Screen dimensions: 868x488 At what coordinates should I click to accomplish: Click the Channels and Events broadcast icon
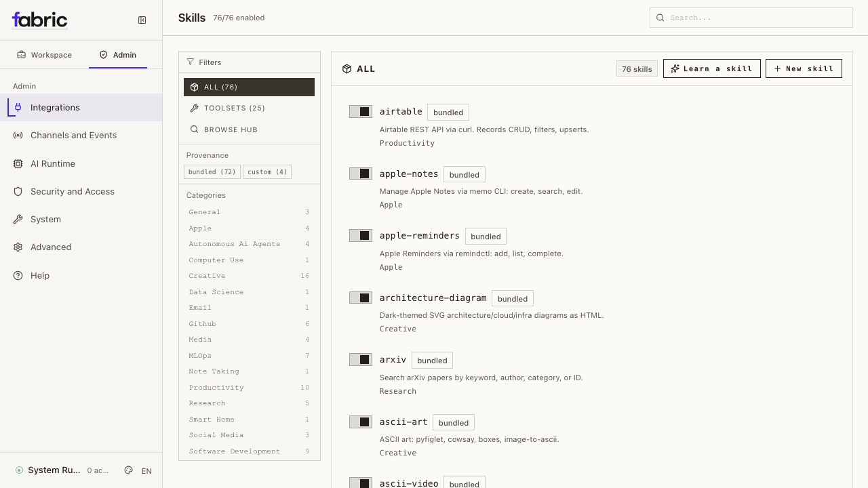18,136
